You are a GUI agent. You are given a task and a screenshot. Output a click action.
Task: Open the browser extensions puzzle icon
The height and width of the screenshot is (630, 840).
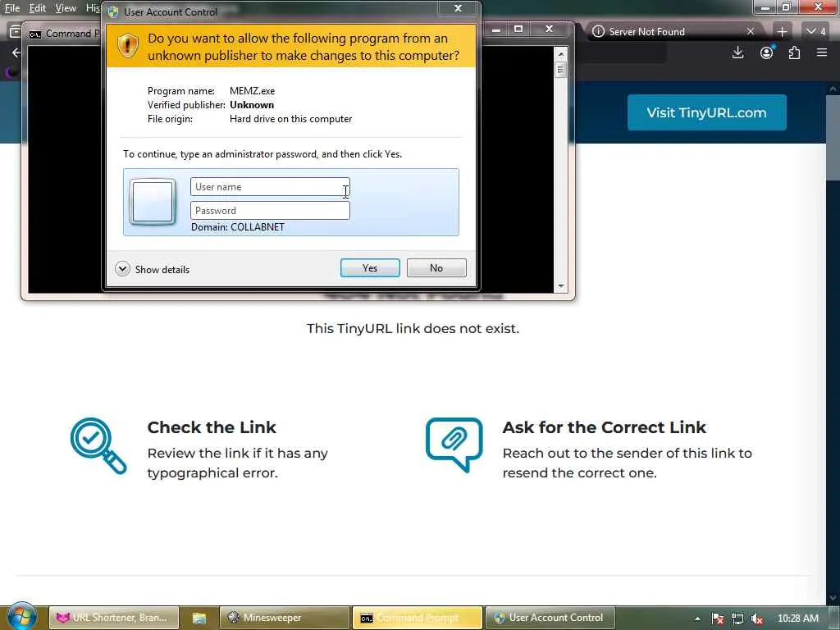(x=794, y=52)
